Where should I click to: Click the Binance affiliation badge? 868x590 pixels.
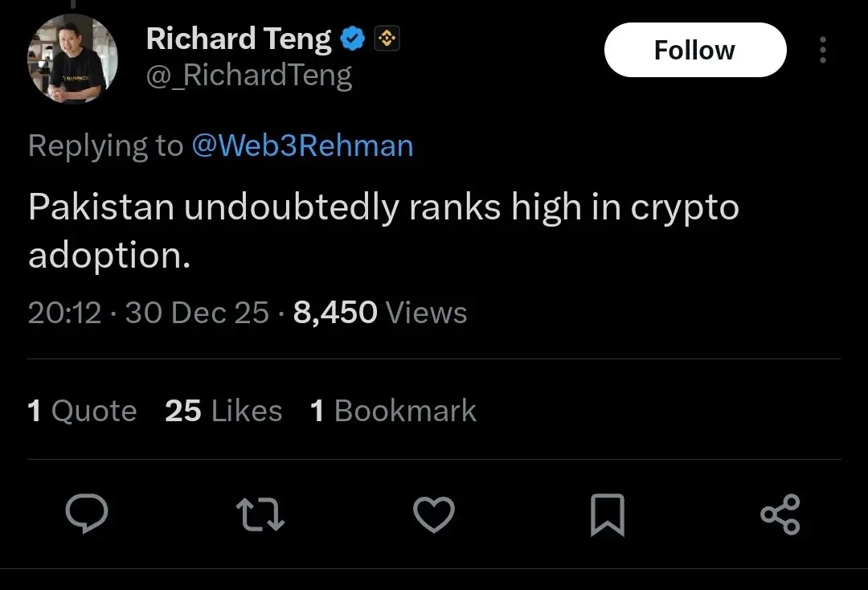tap(387, 38)
